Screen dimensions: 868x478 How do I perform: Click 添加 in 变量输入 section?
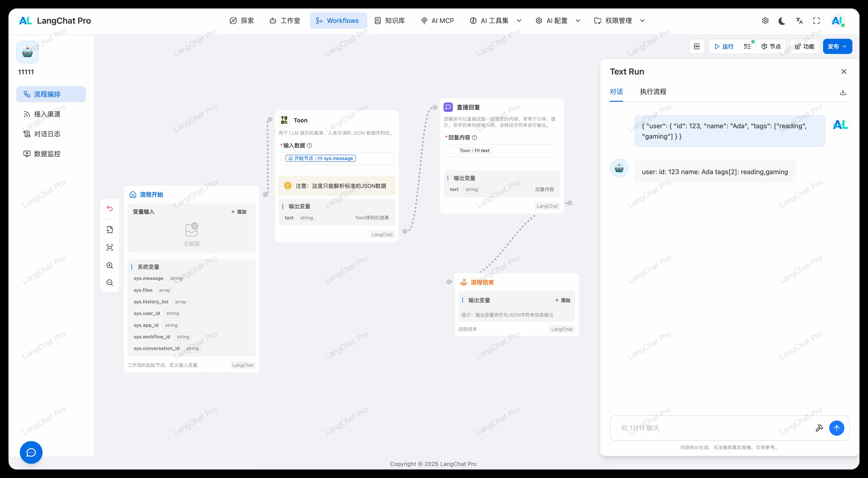239,212
